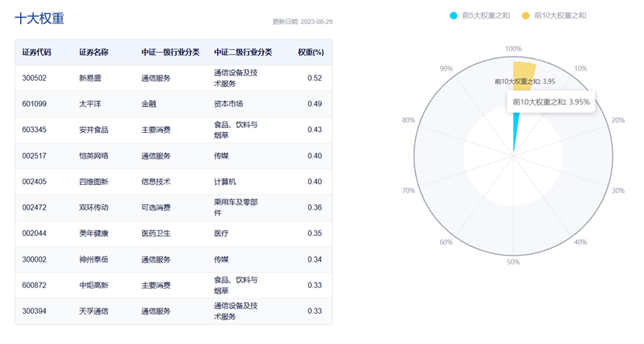Select the 天孚通信 row at the bottom
Viewport: 644px width, 344px height.
pyautogui.click(x=93, y=311)
